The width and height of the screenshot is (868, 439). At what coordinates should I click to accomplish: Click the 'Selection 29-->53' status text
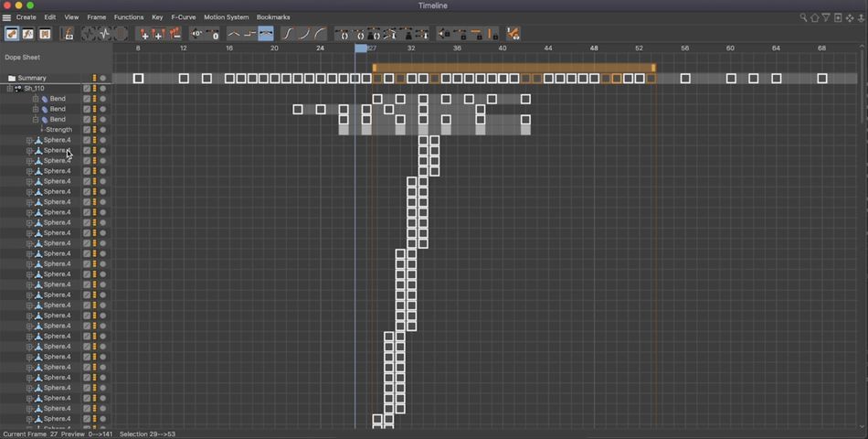tap(147, 434)
